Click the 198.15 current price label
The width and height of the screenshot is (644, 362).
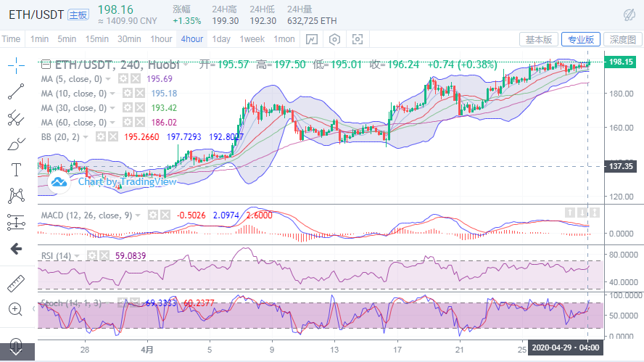(620, 62)
